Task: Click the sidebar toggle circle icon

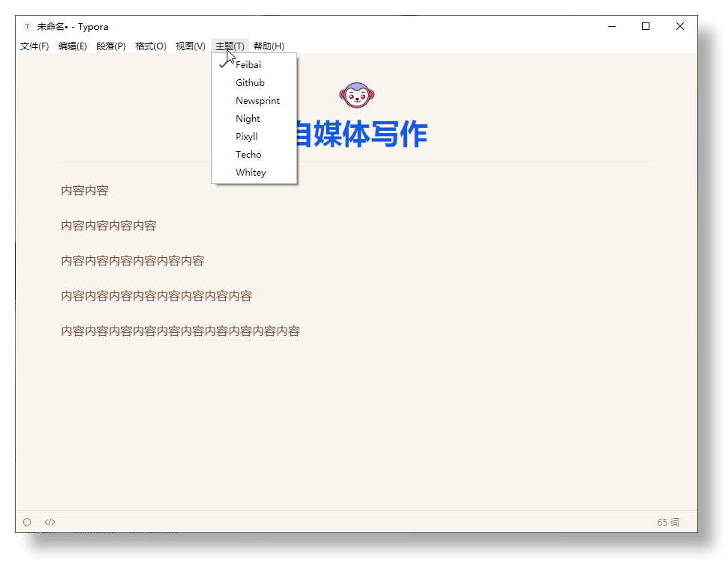Action: (x=27, y=522)
